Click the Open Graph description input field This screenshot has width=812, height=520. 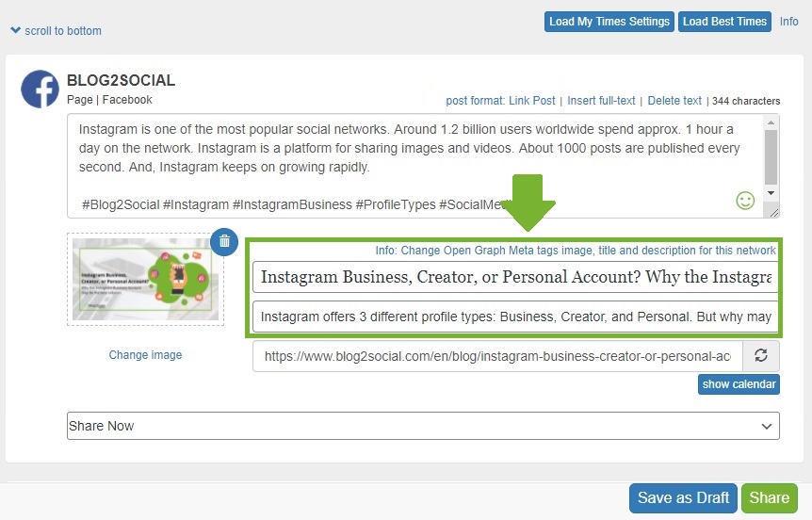click(515, 317)
